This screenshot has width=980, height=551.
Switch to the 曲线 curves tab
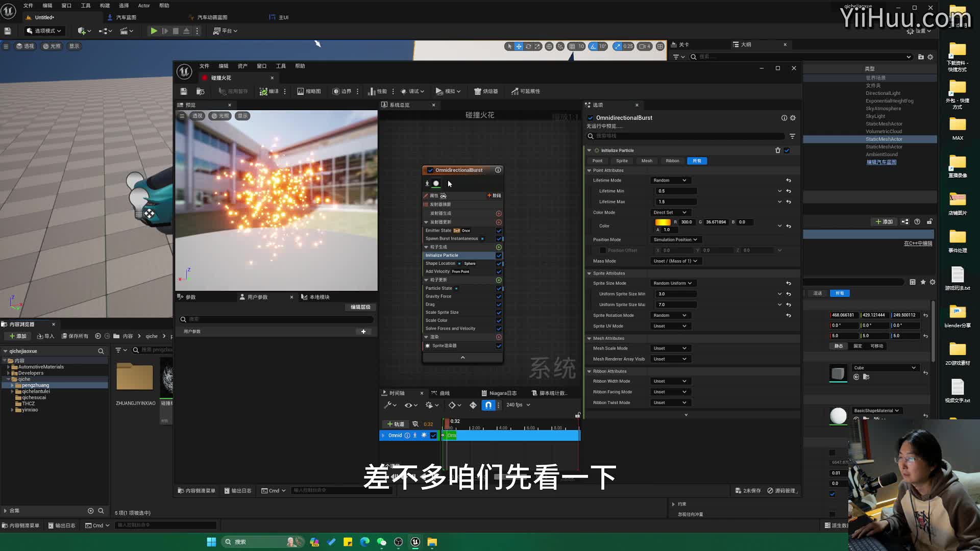(x=440, y=393)
